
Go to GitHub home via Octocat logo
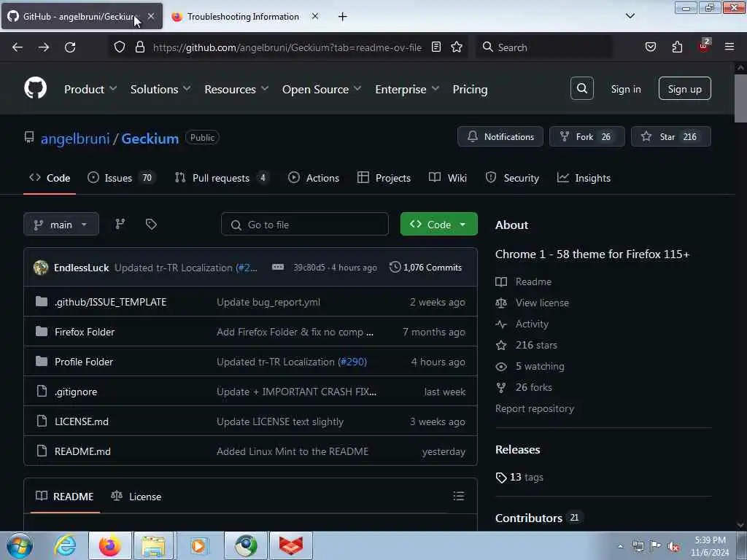pyautogui.click(x=36, y=88)
